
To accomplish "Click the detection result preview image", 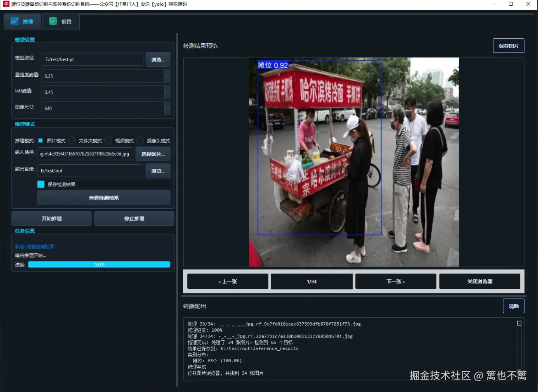I will (354, 162).
